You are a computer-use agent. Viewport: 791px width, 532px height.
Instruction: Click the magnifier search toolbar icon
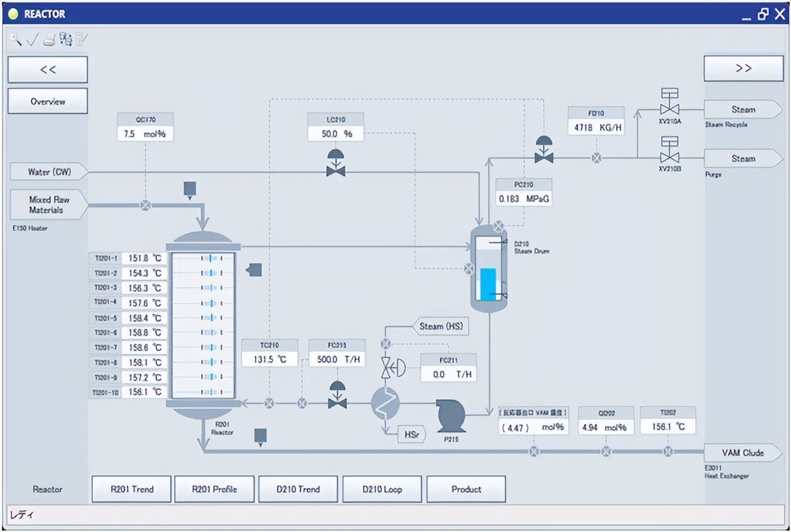[x=16, y=40]
